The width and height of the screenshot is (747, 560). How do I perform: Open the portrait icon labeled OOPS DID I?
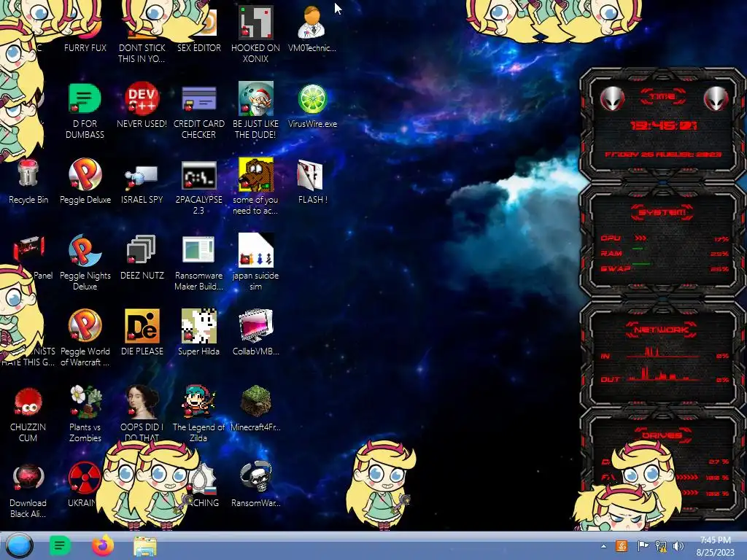pos(142,402)
